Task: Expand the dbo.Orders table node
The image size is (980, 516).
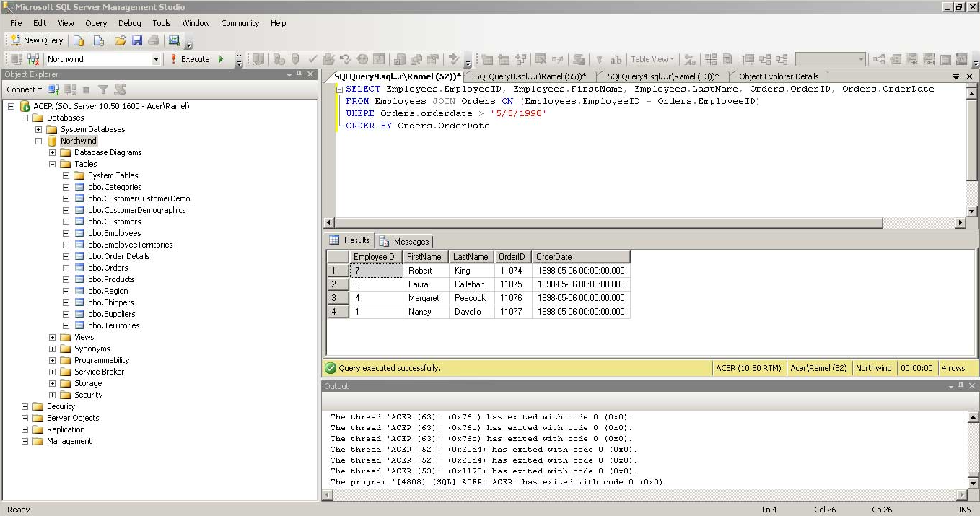Action: click(x=66, y=268)
